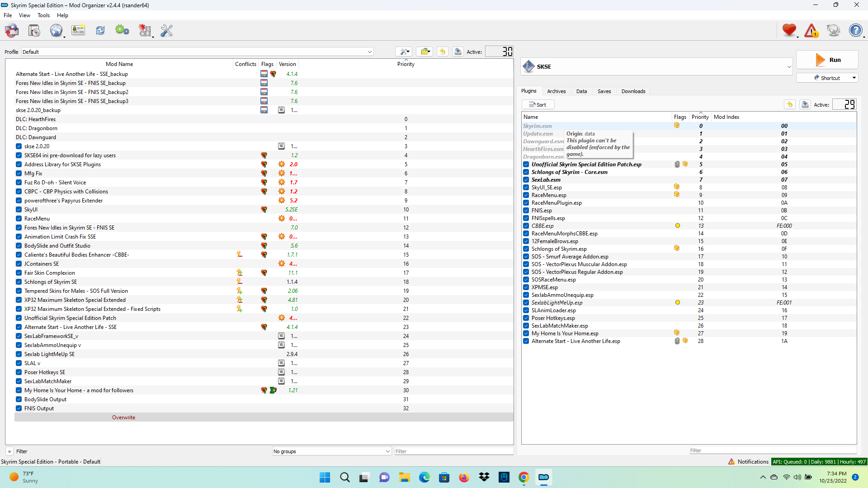
Task: Click the Mod Name column header
Action: pyautogui.click(x=119, y=64)
